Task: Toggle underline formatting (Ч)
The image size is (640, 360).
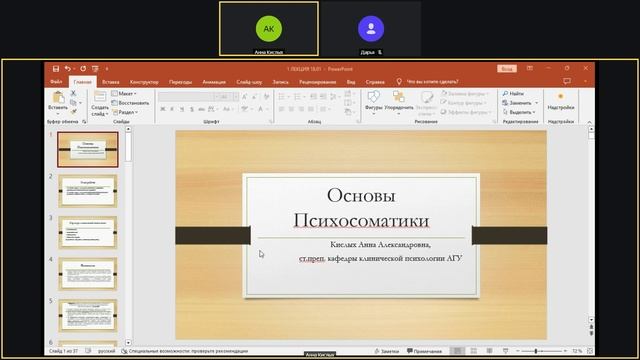Action: click(182, 109)
